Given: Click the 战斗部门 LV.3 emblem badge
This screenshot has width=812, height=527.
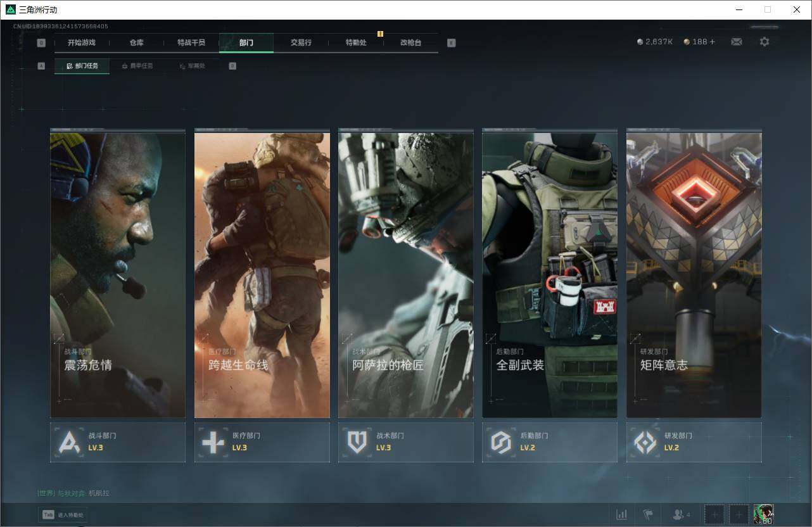Looking at the screenshot, I should coord(69,442).
